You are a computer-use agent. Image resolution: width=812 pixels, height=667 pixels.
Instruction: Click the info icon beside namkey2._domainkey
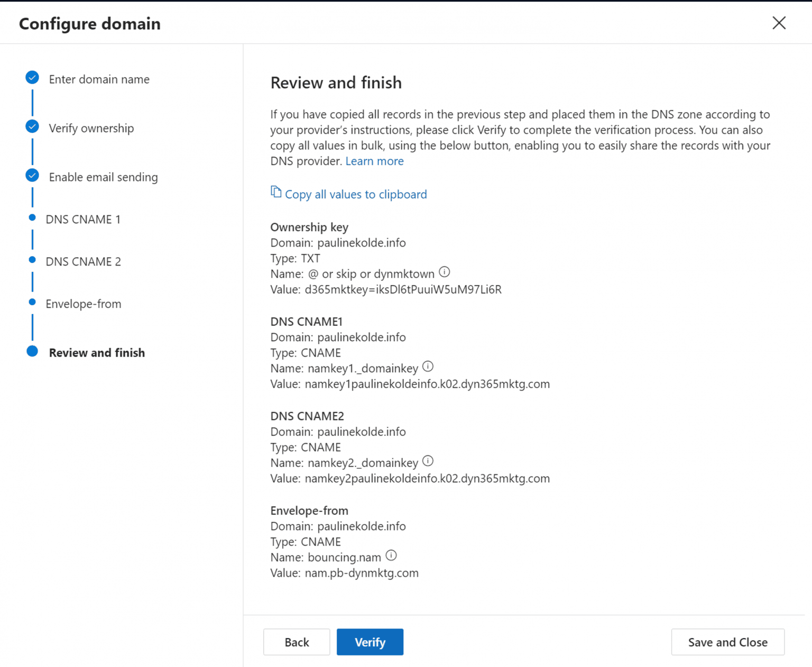tap(428, 461)
